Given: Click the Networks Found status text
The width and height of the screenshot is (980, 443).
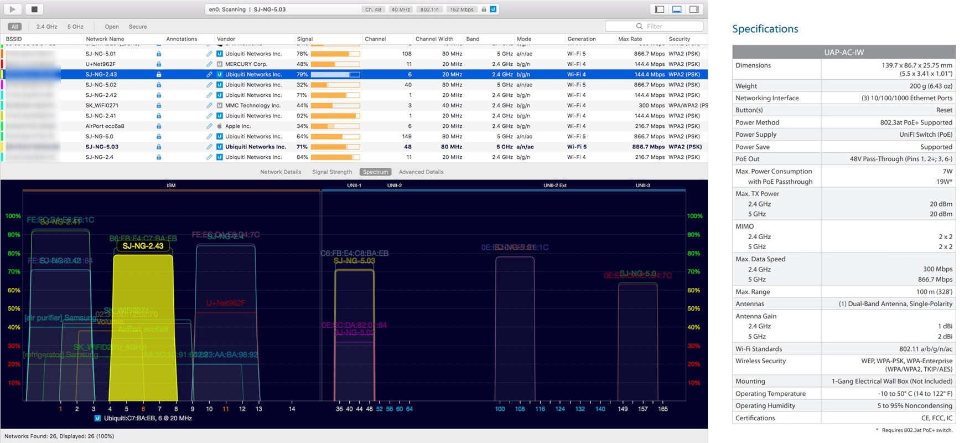Looking at the screenshot, I should coord(59,436).
